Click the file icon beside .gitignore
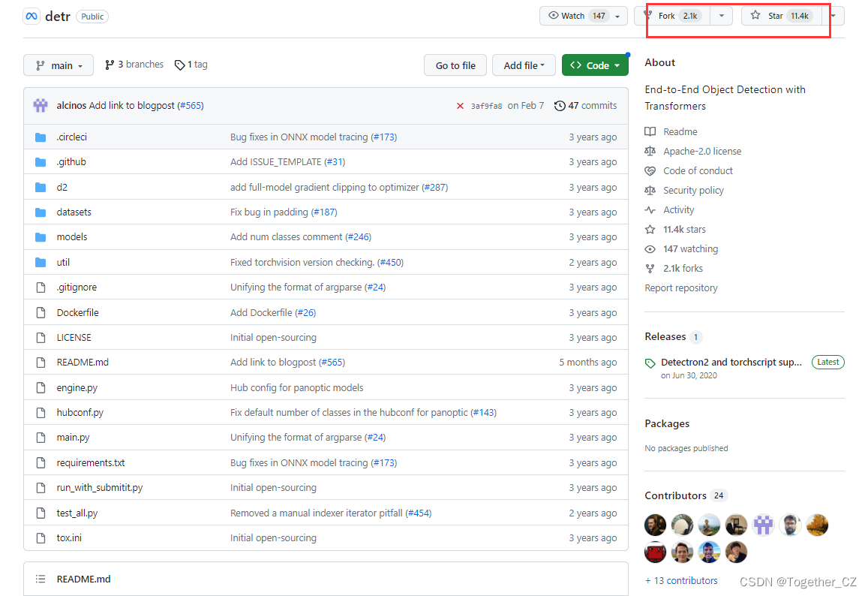This screenshot has height=596, width=868. [x=41, y=287]
